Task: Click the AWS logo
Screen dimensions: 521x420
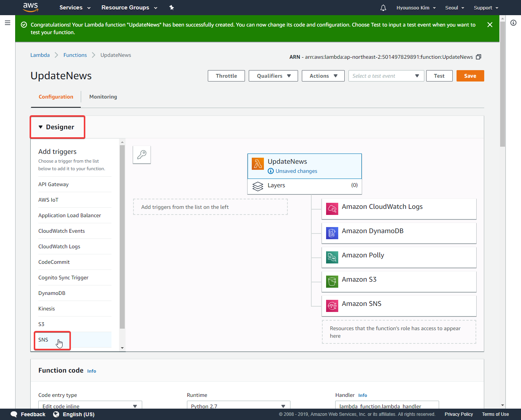Action: [30, 7]
